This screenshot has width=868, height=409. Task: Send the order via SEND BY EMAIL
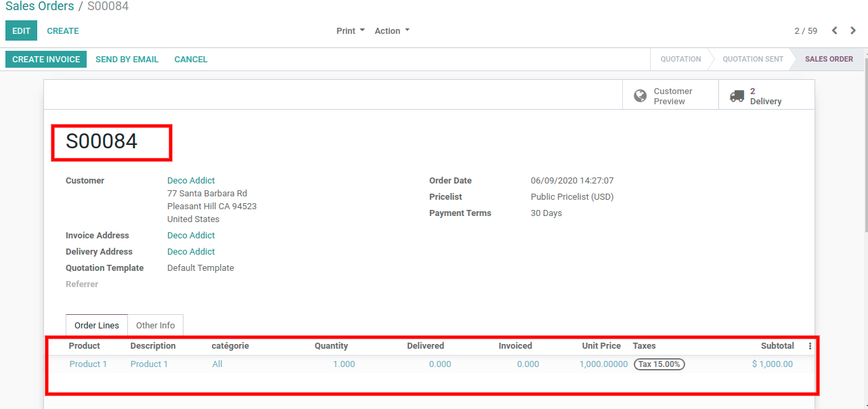click(x=127, y=59)
